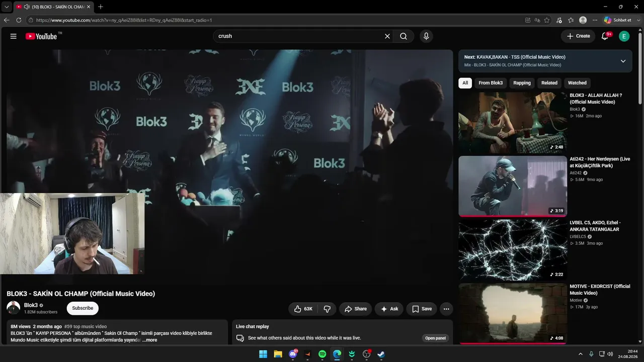Open browser settings and more menu

[x=595, y=20]
